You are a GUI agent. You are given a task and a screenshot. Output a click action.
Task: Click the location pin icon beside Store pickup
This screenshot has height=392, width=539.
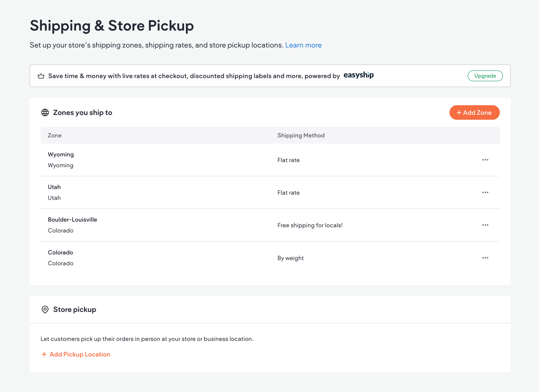point(45,310)
